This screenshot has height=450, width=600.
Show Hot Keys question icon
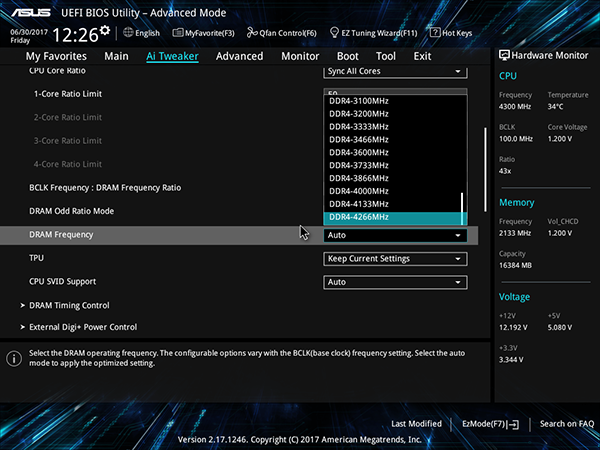pos(435,33)
